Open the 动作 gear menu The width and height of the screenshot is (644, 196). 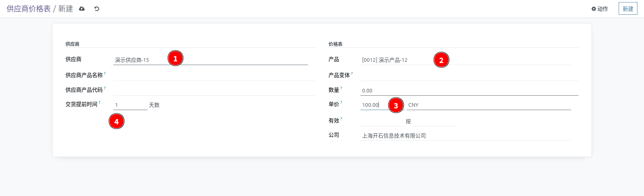coord(599,9)
